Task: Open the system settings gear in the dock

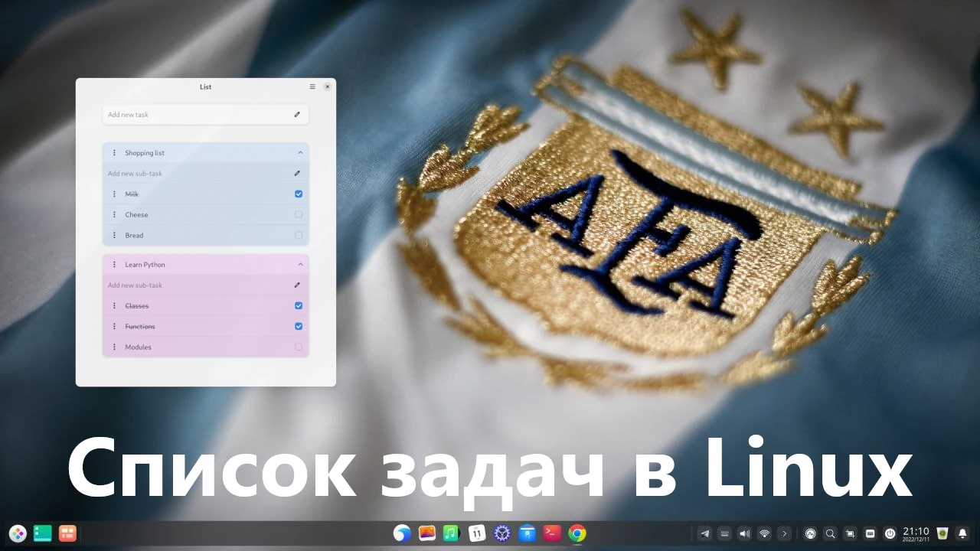Action: [x=501, y=533]
